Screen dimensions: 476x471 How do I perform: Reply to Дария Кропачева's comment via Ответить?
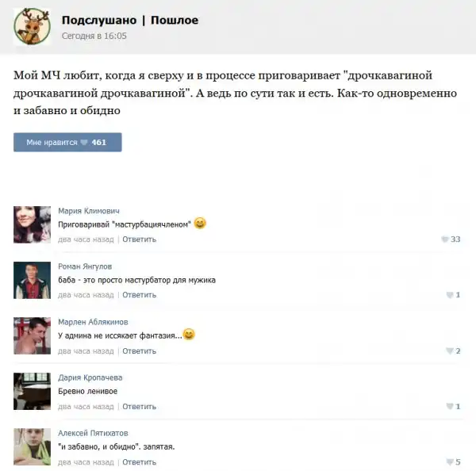pos(139,407)
